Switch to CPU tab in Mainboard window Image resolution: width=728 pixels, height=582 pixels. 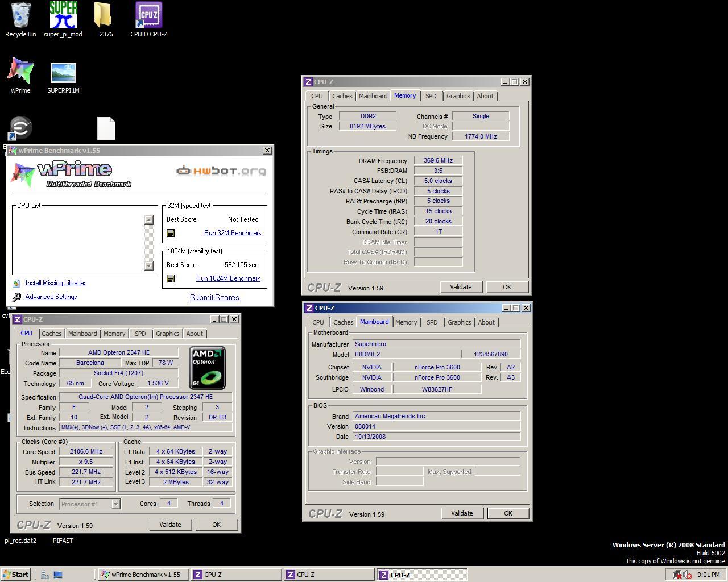[318, 322]
